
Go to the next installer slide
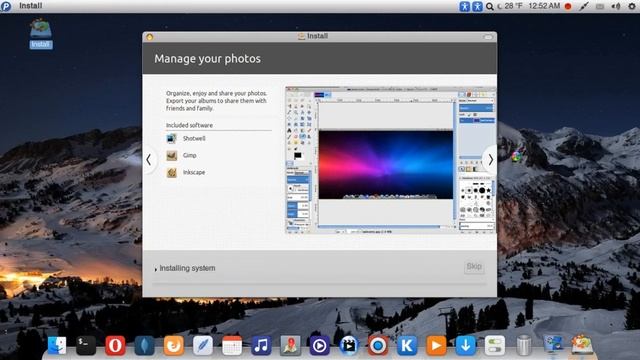(490, 160)
